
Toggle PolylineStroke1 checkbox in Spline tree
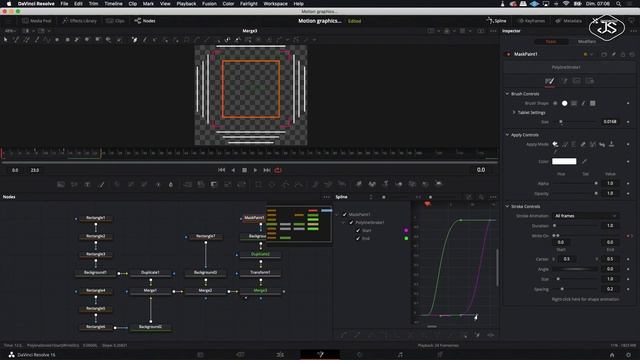(351, 222)
